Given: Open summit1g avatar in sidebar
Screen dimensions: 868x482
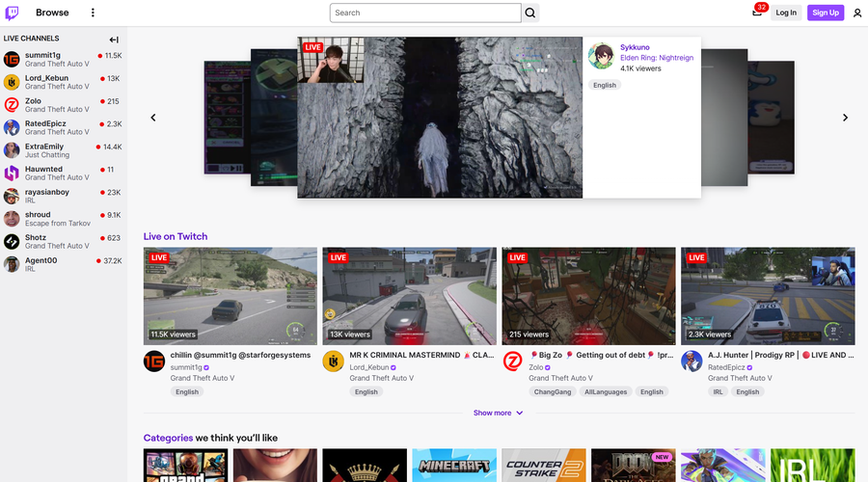Looking at the screenshot, I should [x=12, y=59].
